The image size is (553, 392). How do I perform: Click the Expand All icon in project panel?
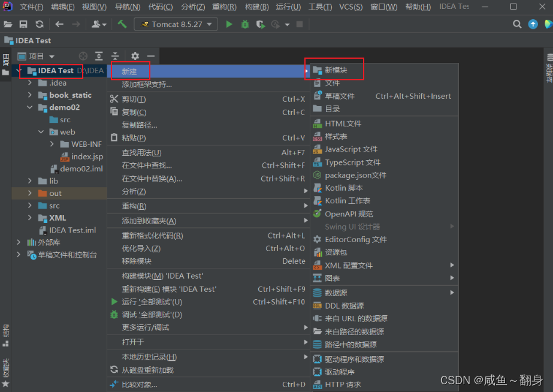coord(99,56)
